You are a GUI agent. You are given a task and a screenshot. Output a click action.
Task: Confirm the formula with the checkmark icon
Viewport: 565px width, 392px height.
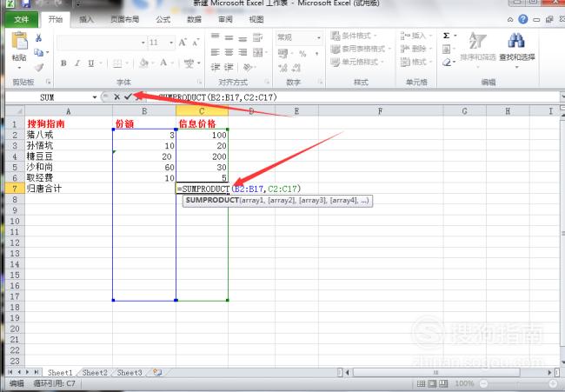click(128, 96)
